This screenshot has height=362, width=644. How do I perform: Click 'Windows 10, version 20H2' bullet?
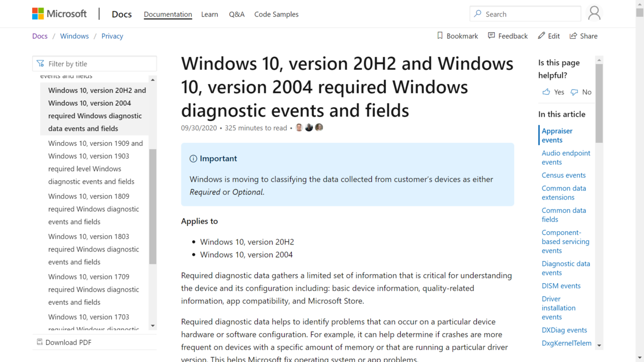[247, 242]
